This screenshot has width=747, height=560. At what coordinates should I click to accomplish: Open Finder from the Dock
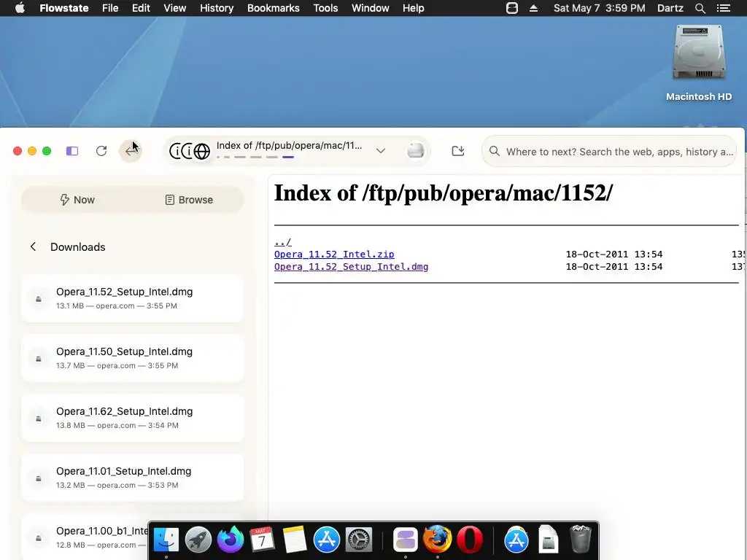pos(166,540)
